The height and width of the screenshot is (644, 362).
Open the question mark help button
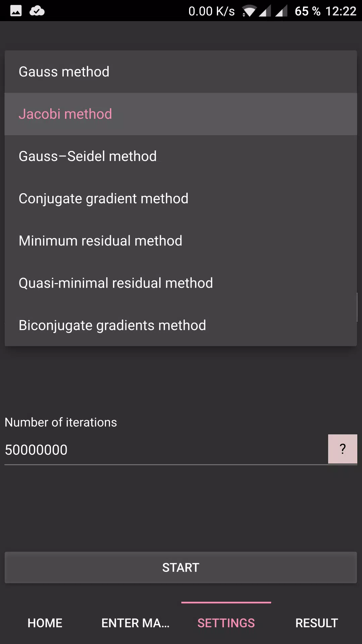343,449
